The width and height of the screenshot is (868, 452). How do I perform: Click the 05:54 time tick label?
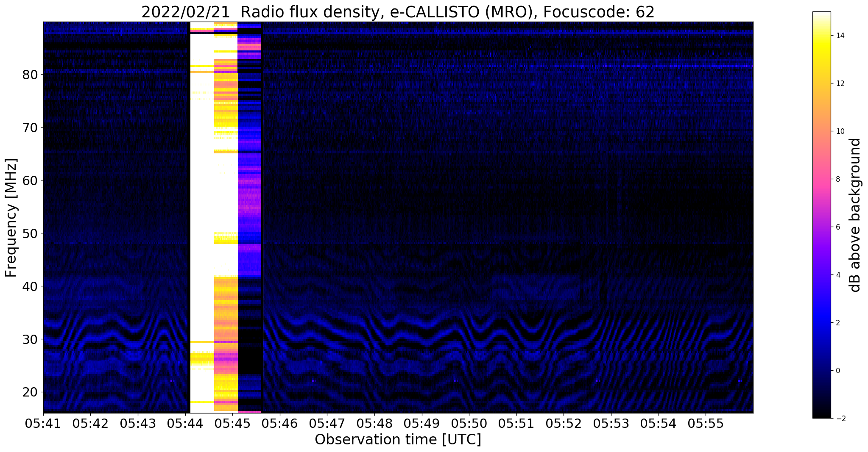click(x=659, y=423)
